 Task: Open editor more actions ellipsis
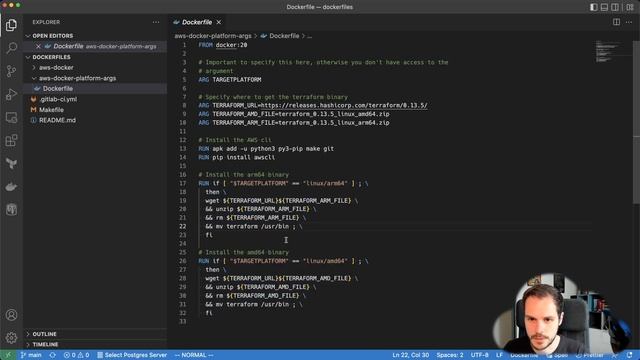(x=629, y=22)
